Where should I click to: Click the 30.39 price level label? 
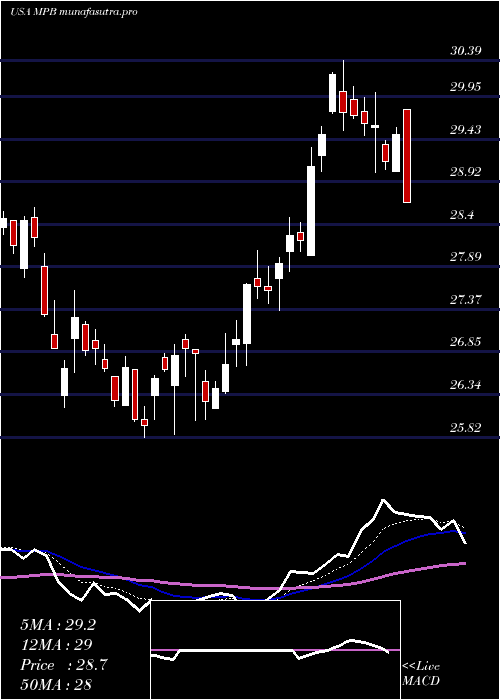tap(465, 50)
